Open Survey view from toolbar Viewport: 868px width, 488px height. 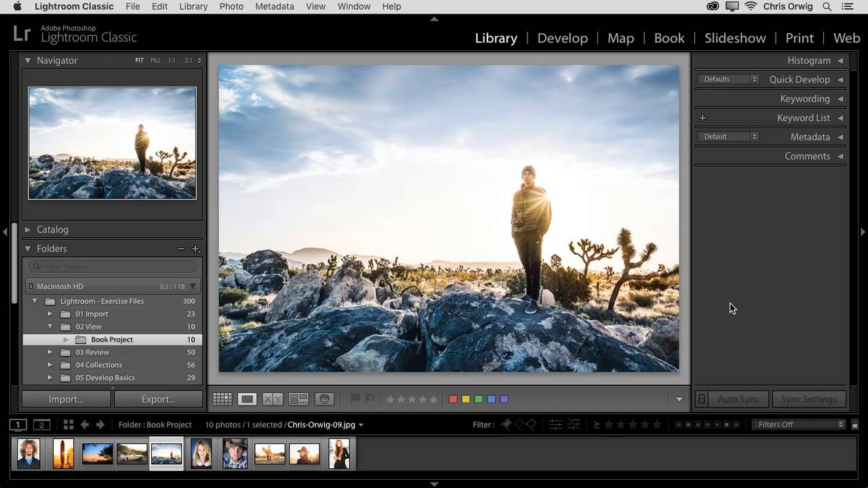(x=298, y=399)
